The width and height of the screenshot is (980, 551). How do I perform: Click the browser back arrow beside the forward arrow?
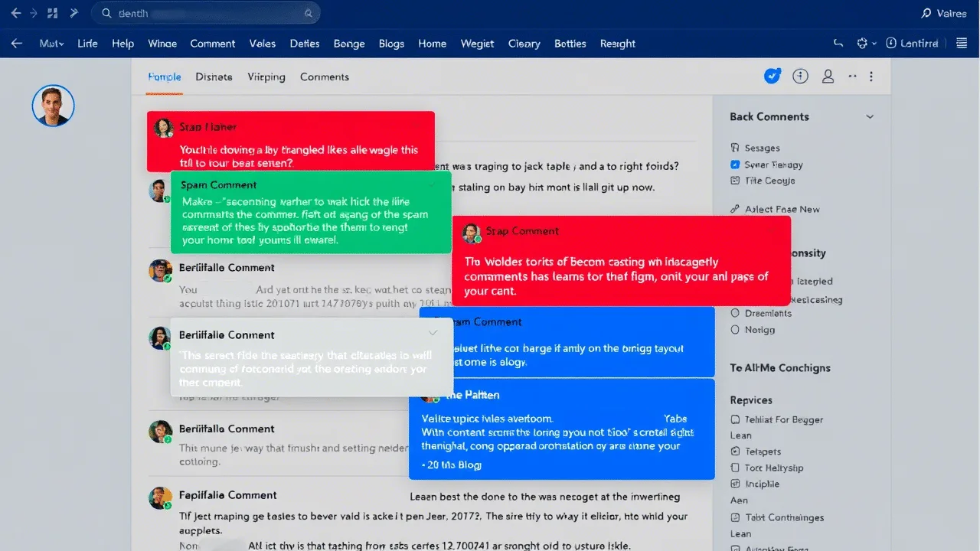16,13
